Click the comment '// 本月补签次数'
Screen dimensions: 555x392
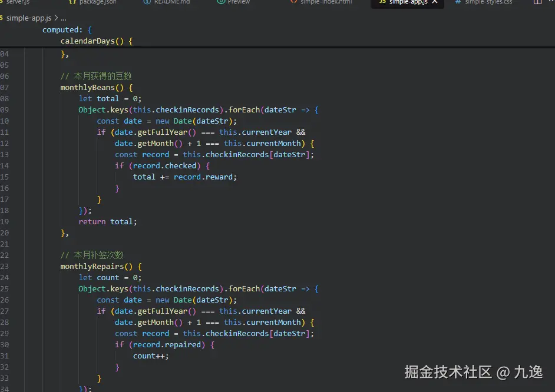pyautogui.click(x=92, y=255)
